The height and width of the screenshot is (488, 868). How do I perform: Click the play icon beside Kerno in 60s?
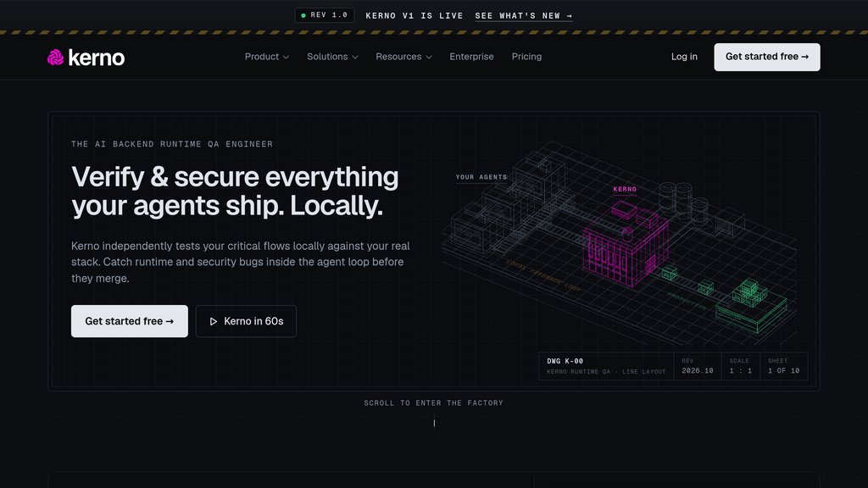(x=213, y=321)
